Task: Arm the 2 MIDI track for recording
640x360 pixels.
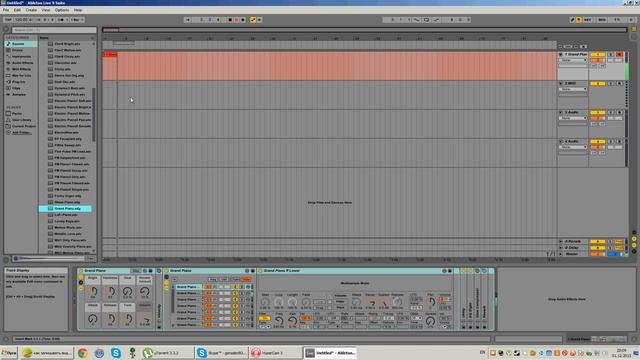Action: [x=619, y=83]
